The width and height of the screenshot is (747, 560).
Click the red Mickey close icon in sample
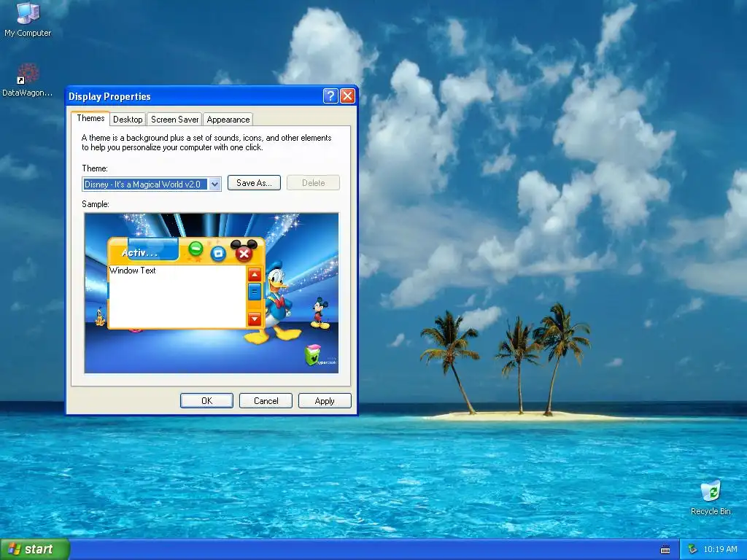coord(244,251)
